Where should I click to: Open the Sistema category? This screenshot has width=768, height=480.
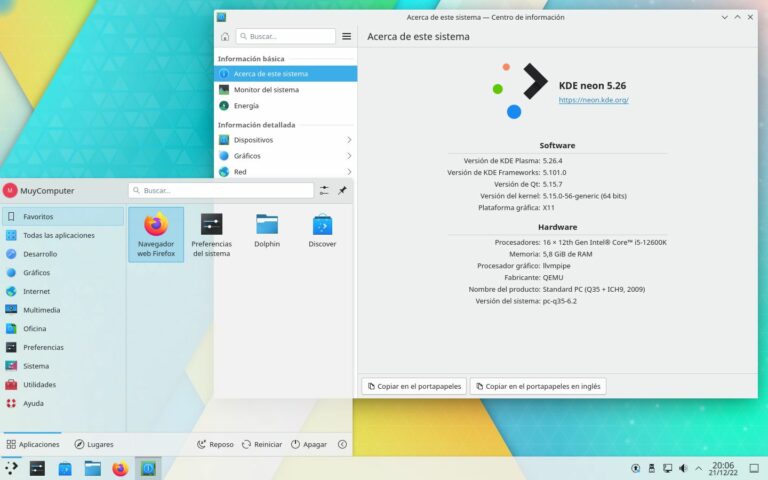63,366
